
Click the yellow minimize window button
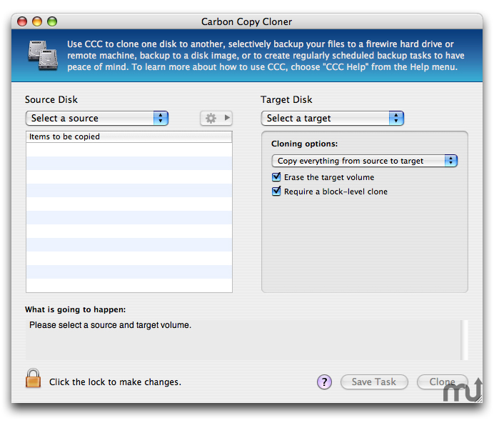[x=37, y=21]
